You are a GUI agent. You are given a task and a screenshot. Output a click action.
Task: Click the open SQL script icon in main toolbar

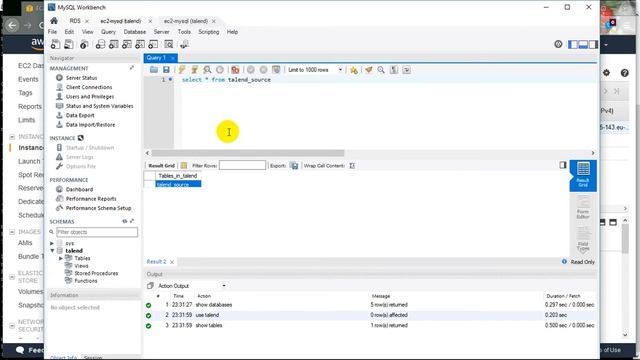(69, 44)
